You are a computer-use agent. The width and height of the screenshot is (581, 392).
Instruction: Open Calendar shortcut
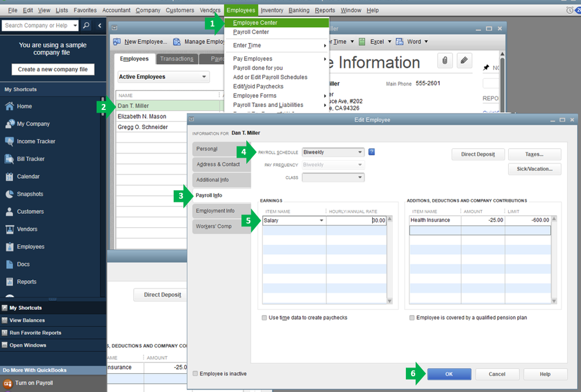[28, 176]
